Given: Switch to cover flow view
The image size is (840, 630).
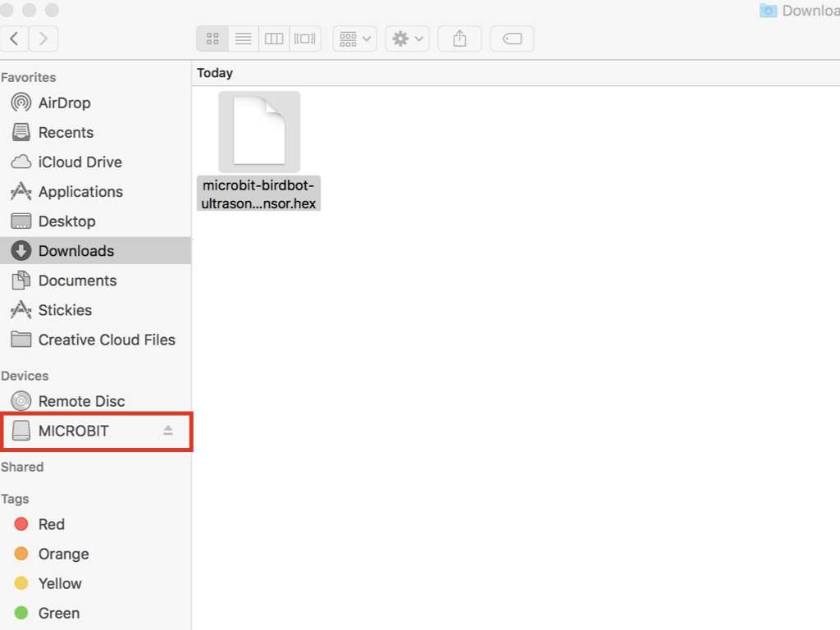Looking at the screenshot, I should pyautogui.click(x=305, y=39).
